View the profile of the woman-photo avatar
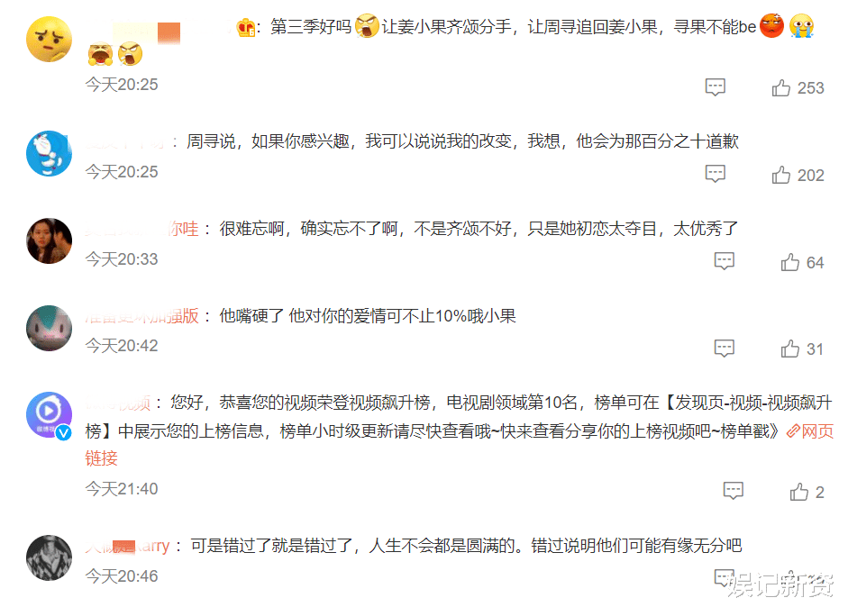This screenshot has width=848, height=616. (x=50, y=241)
